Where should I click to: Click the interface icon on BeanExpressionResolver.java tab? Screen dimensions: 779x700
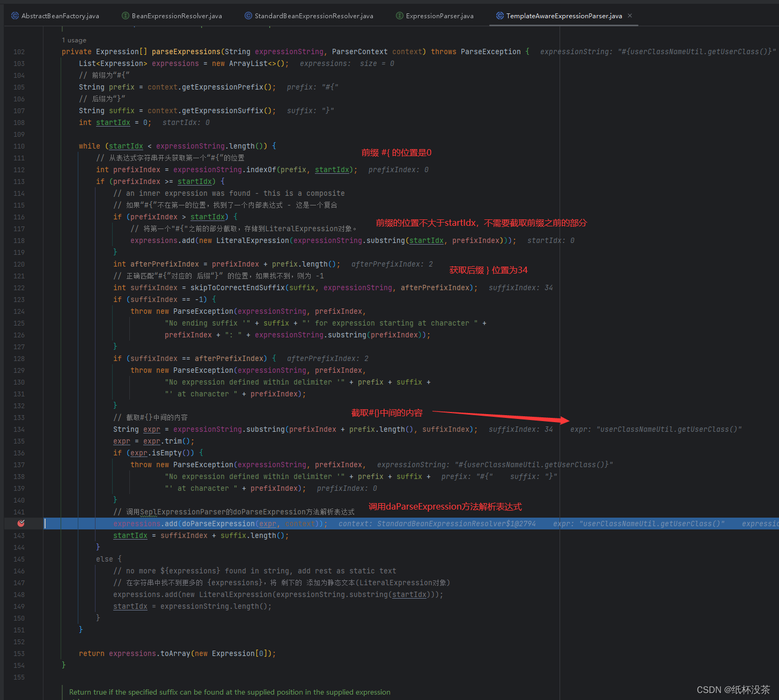126,16
